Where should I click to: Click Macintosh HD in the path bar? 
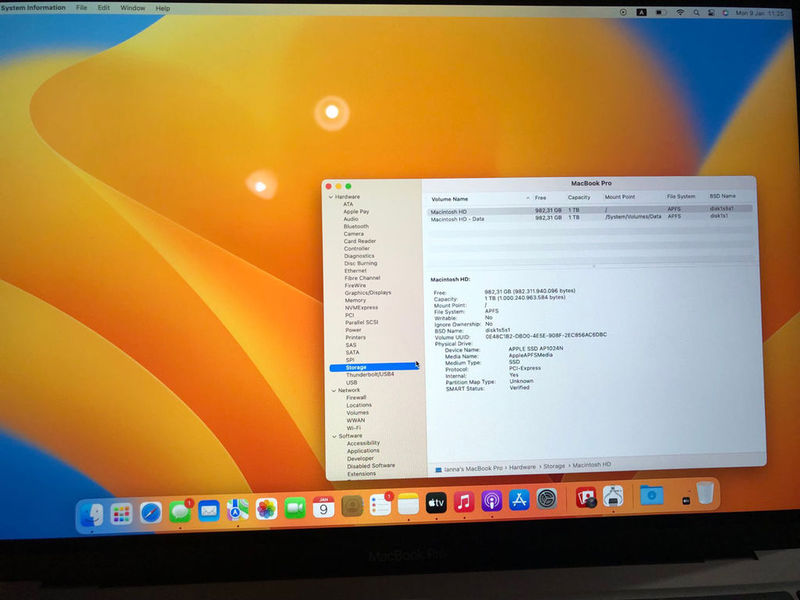click(591, 465)
